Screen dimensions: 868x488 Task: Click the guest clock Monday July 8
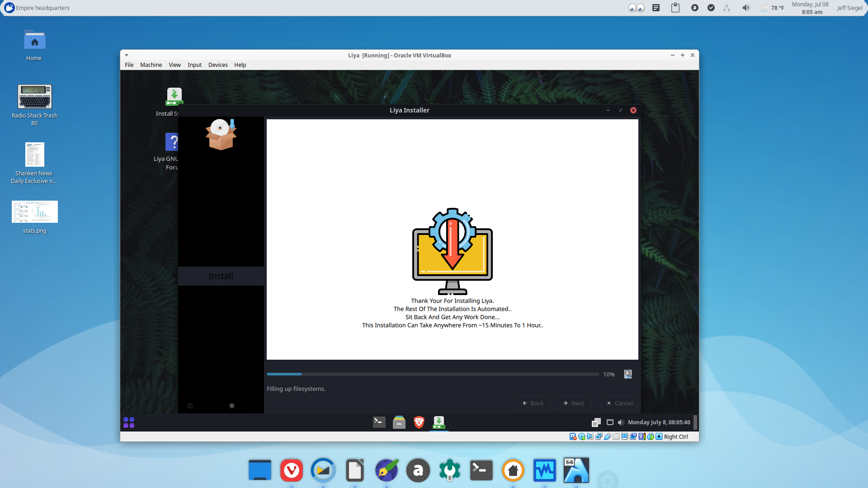click(x=659, y=422)
